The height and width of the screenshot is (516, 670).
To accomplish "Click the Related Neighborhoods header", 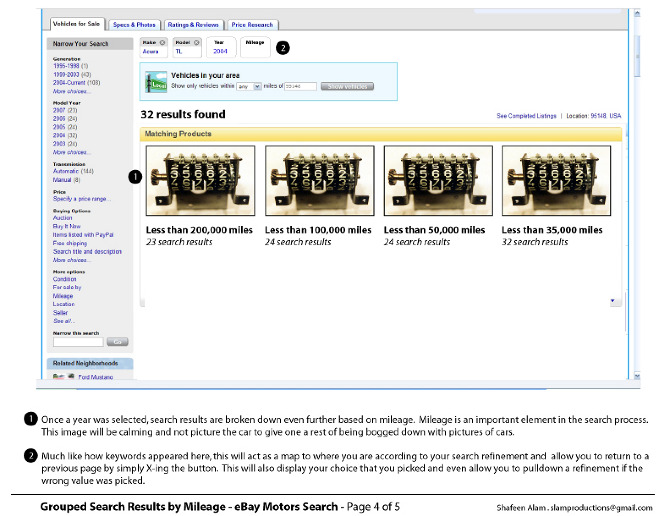I will pos(90,363).
